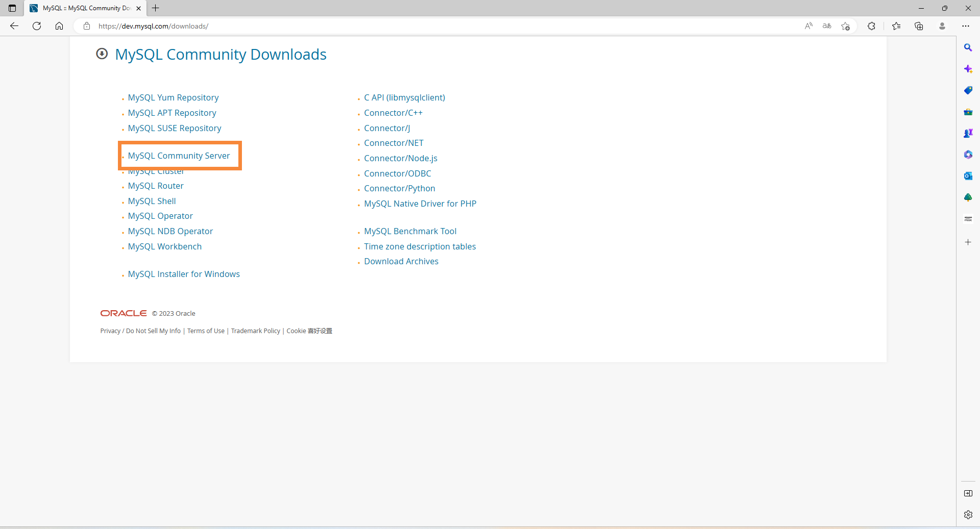This screenshot has width=980, height=529.
Task: Open sidebar Games chess icon
Action: pos(968,133)
